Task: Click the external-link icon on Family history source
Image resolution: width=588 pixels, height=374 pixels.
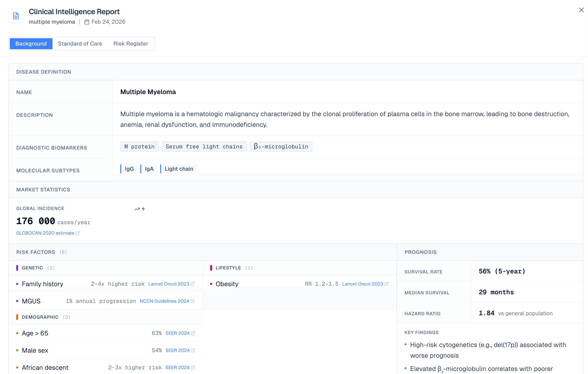Action: (x=193, y=284)
